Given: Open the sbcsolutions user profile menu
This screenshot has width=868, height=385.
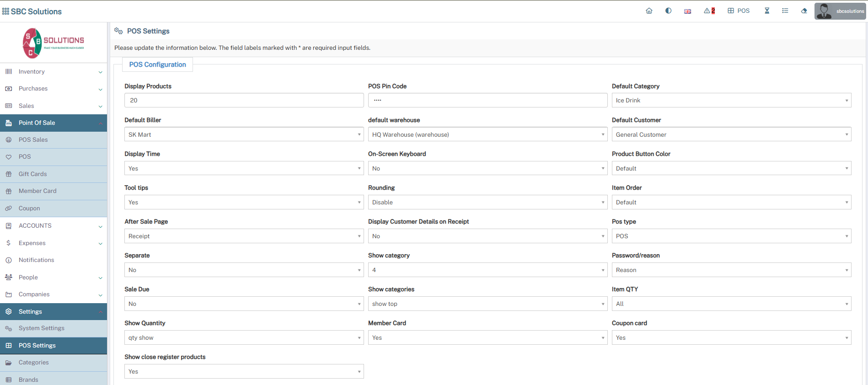Looking at the screenshot, I should (x=840, y=11).
